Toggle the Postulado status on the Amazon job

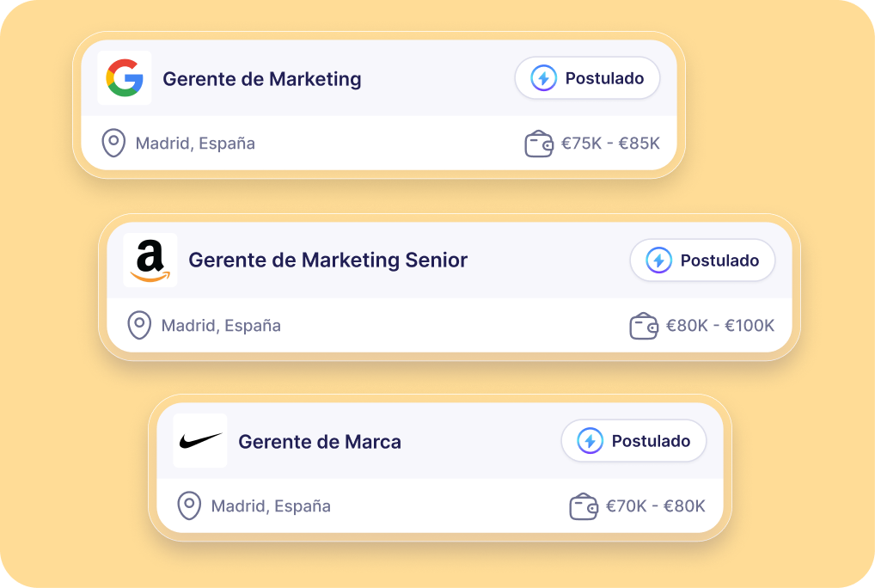(x=702, y=260)
